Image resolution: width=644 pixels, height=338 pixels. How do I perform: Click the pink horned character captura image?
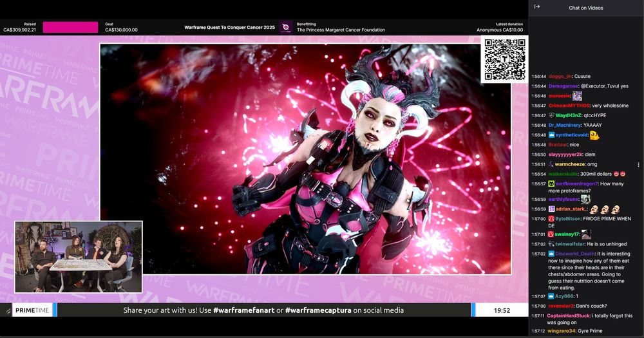click(305, 159)
